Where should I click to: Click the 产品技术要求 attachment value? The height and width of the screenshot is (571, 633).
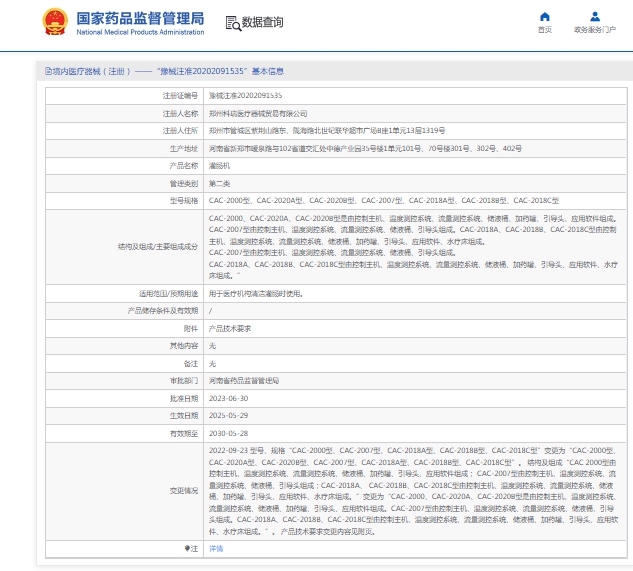pos(229,328)
